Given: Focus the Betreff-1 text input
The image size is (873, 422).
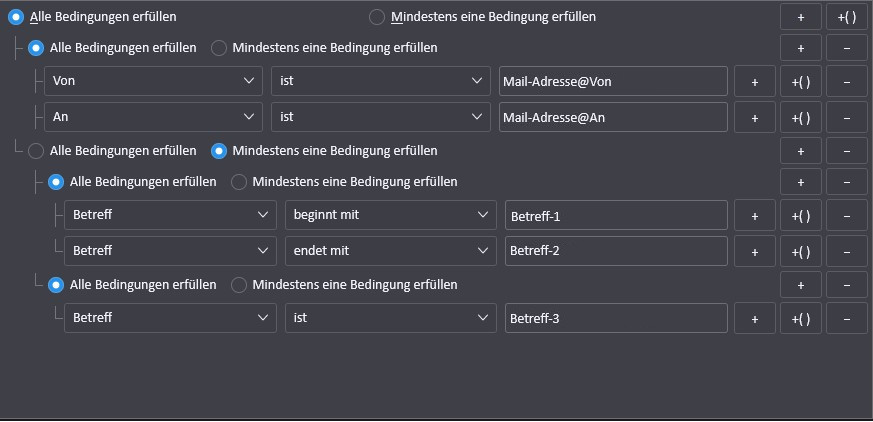Looking at the screenshot, I should tap(616, 216).
